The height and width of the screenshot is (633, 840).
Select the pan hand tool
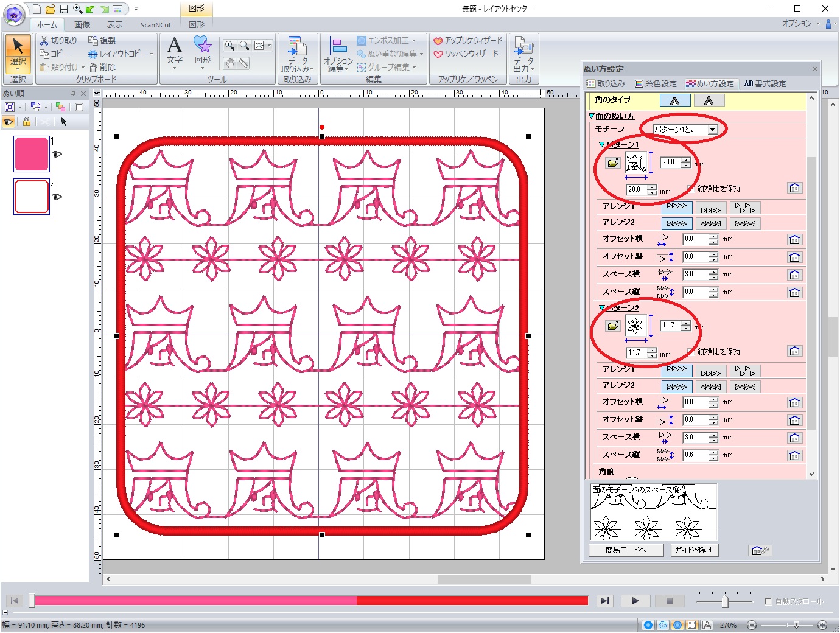(229, 63)
